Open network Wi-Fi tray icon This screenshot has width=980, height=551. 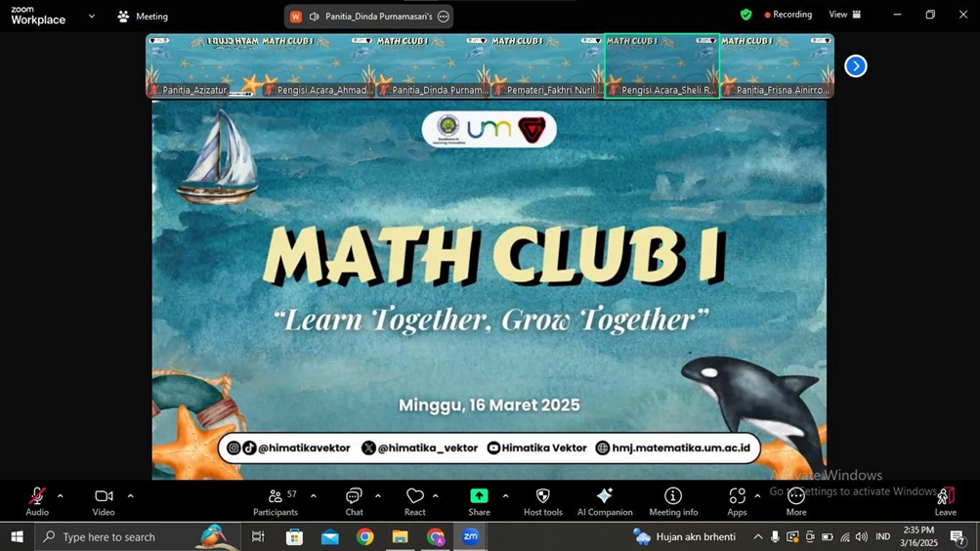(845, 536)
